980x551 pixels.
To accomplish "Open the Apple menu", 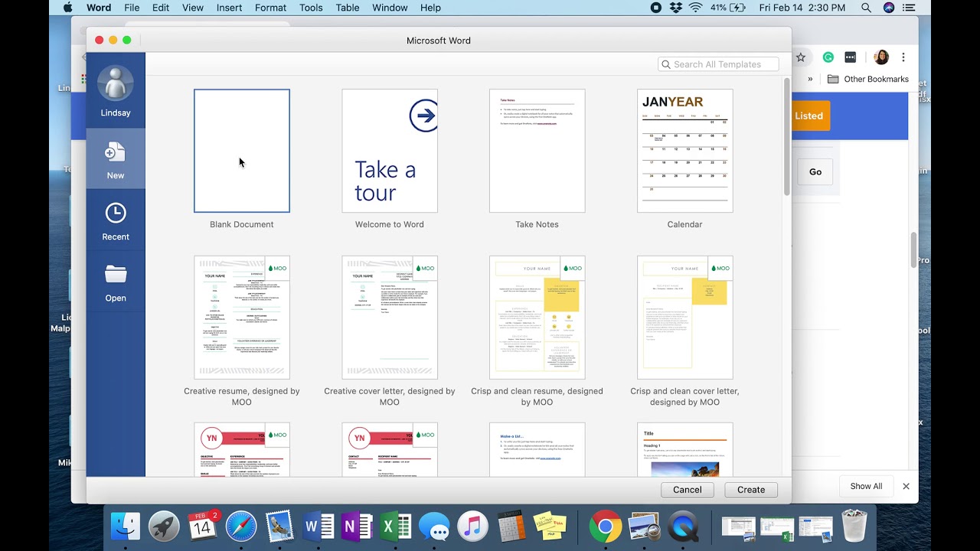I will click(67, 8).
